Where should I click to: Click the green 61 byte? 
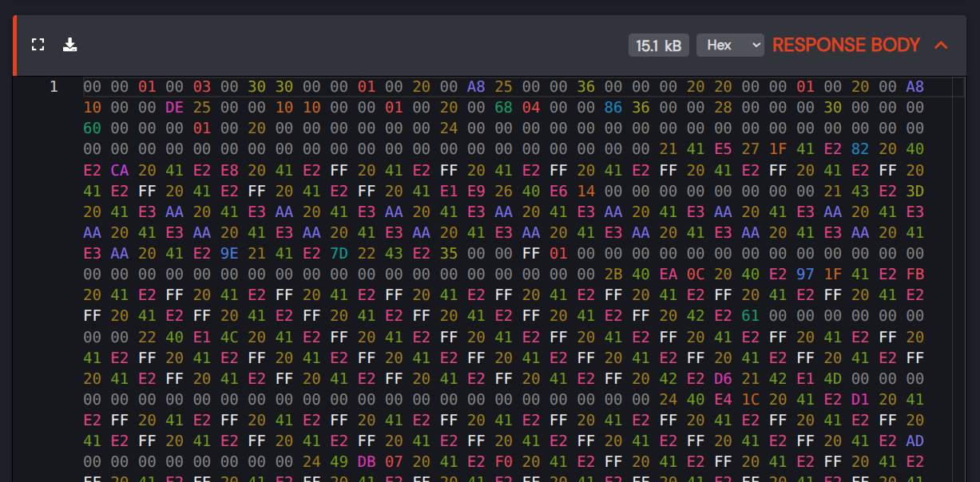pos(750,315)
